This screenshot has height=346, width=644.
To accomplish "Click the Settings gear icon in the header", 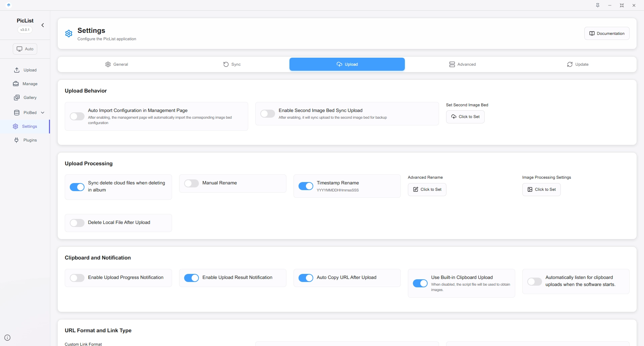I will tap(69, 34).
